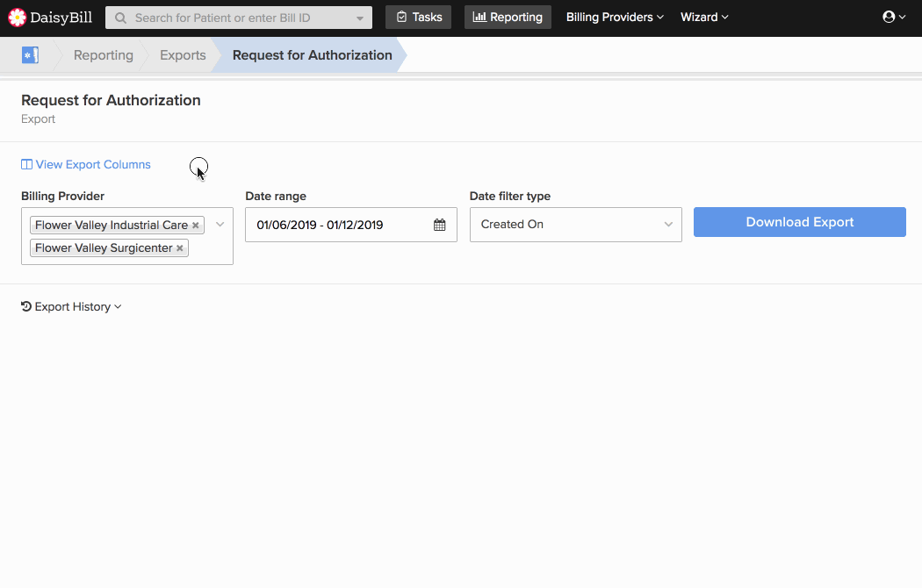Open the Wizard menu
This screenshot has width=922, height=588.
tap(704, 17)
